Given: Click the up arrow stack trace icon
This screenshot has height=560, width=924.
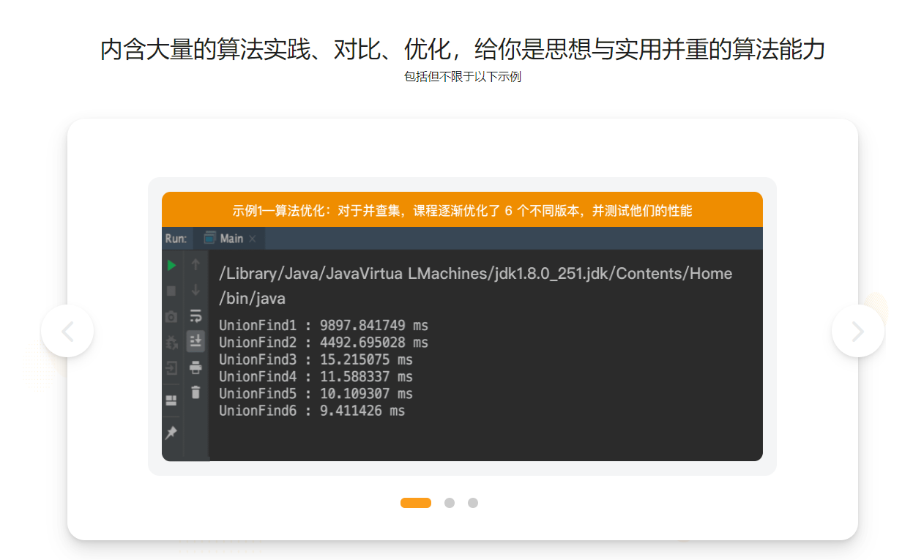Looking at the screenshot, I should (195, 265).
